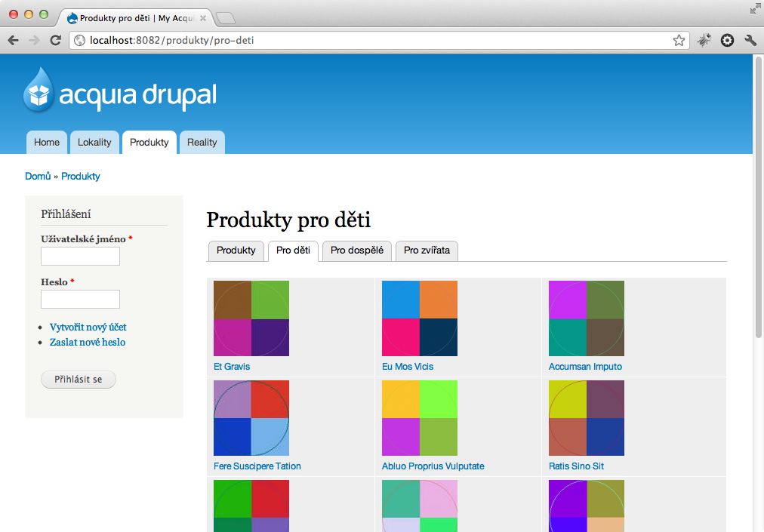Open the Et Gravis product thumbnail
764x532 pixels.
point(251,318)
